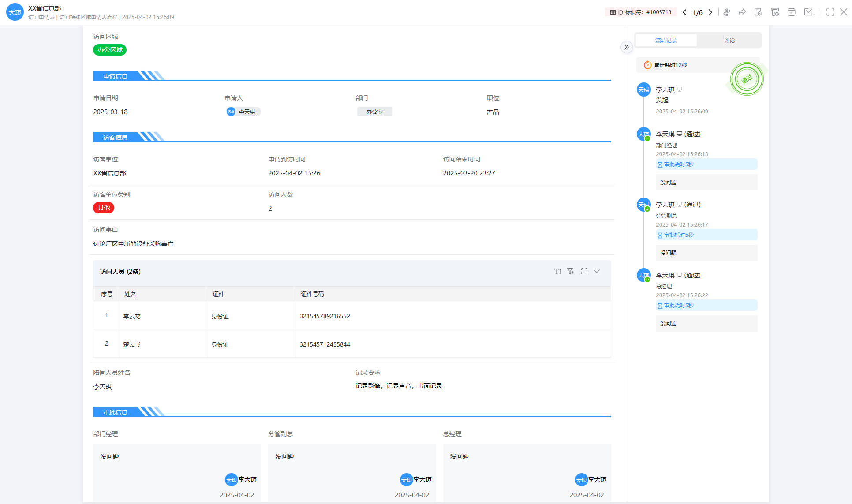Select the 流转记录 tab
852x504 pixels.
[x=666, y=40]
